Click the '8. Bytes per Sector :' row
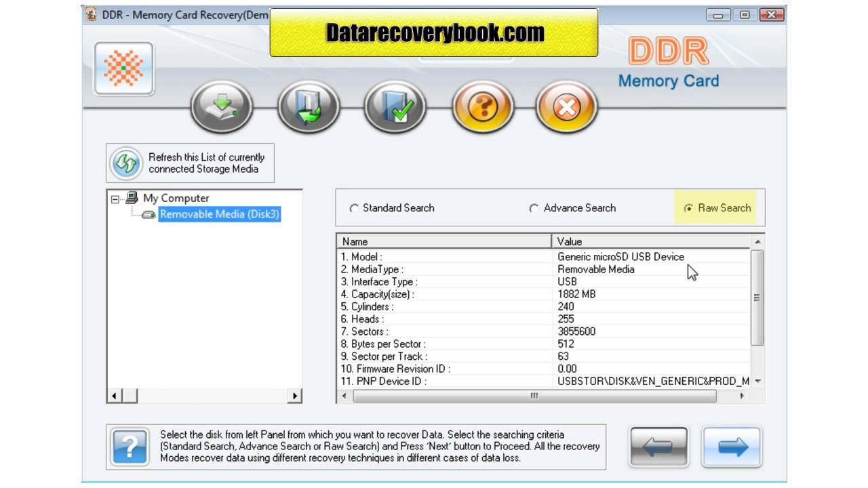The image size is (868, 488). click(x=544, y=344)
